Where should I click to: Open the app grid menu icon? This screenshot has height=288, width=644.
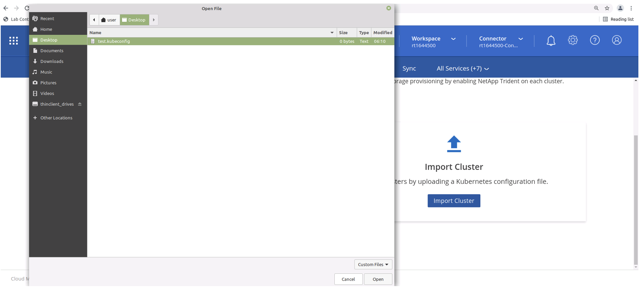click(13, 40)
